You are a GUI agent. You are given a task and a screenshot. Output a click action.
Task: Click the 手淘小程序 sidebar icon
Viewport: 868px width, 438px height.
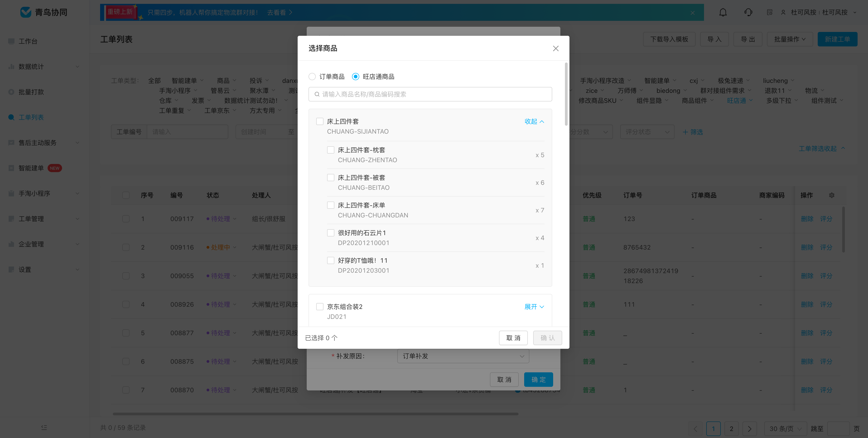point(11,193)
